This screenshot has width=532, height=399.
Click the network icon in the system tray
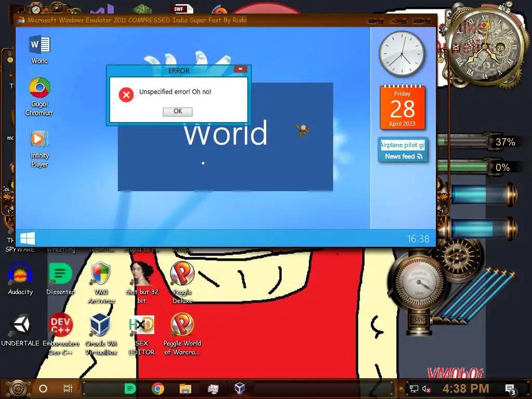pos(414,389)
